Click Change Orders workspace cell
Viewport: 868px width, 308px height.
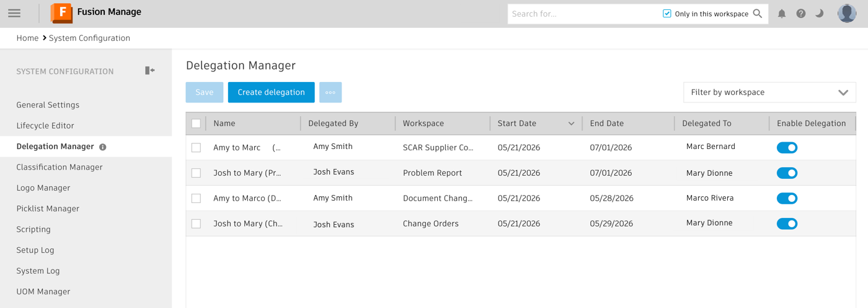pyautogui.click(x=431, y=224)
